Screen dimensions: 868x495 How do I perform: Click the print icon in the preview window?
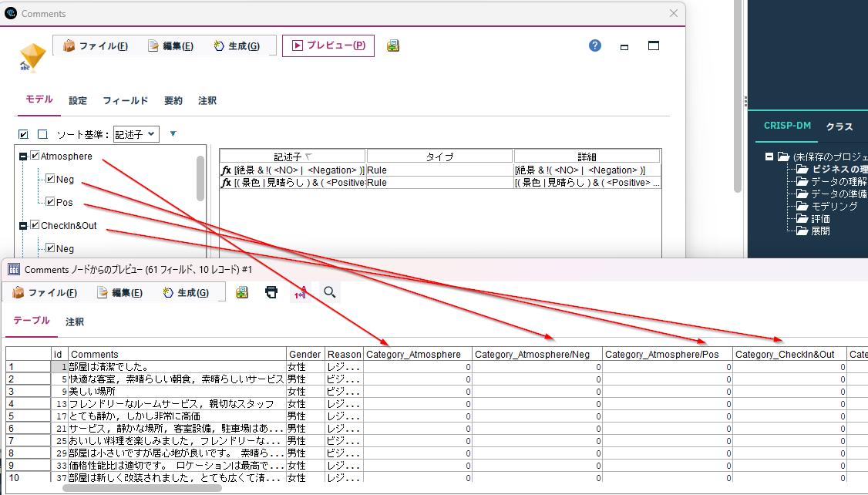point(271,292)
